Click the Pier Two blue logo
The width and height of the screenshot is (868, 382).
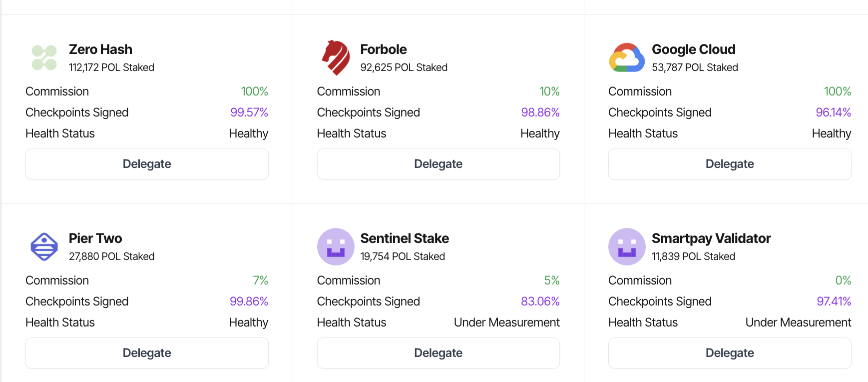coord(44,246)
